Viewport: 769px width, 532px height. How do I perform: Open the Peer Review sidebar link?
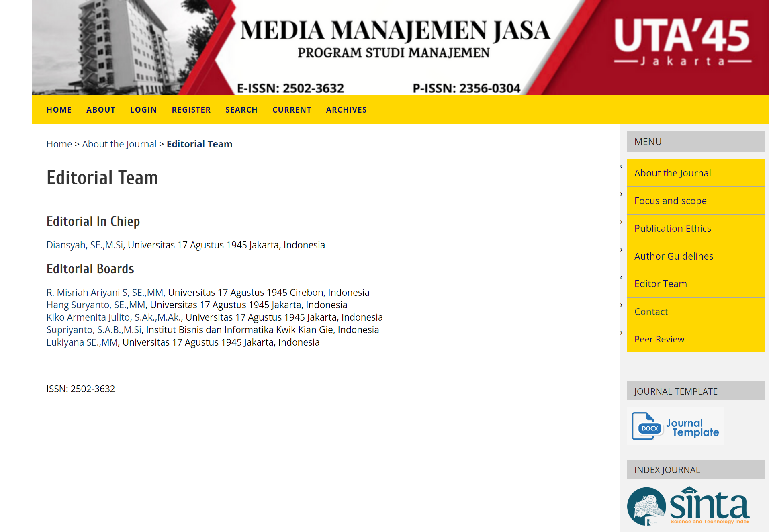[659, 340]
